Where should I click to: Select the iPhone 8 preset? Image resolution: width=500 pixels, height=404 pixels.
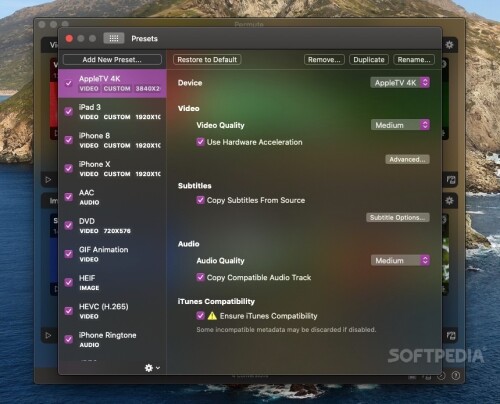coord(112,140)
